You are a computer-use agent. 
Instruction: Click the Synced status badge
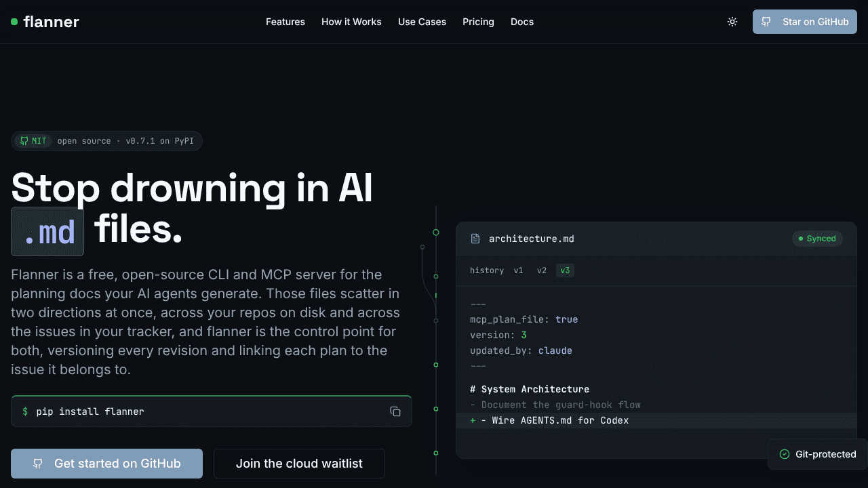coord(817,239)
